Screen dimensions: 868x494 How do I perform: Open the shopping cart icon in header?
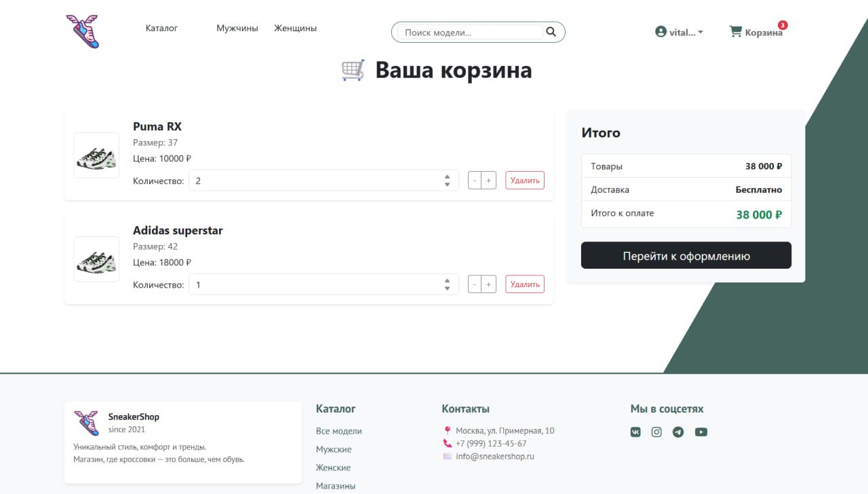coord(735,32)
